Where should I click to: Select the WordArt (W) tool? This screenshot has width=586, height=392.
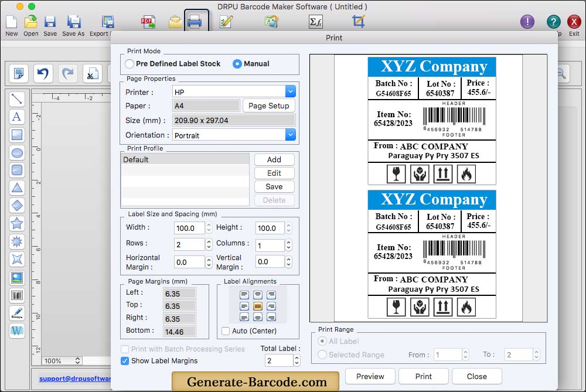click(x=17, y=330)
